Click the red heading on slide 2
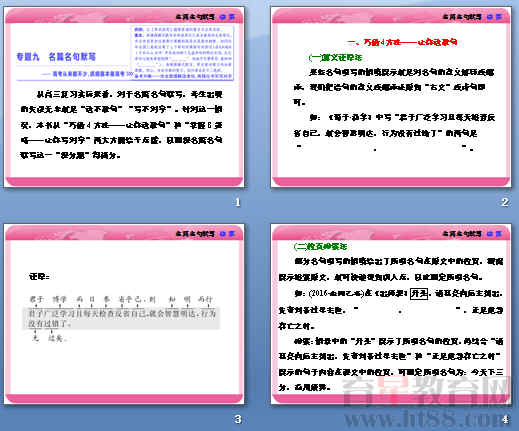Viewport: 519px width, 431px height. pos(402,42)
